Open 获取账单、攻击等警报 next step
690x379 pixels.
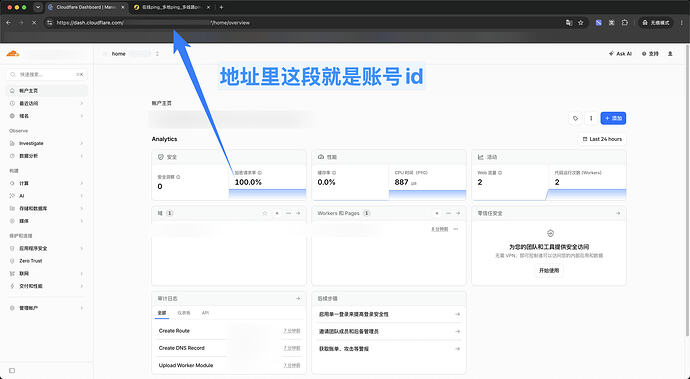point(389,349)
